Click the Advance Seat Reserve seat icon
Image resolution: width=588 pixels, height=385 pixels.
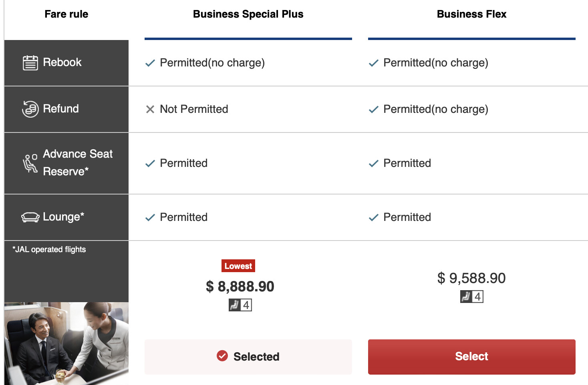30,163
